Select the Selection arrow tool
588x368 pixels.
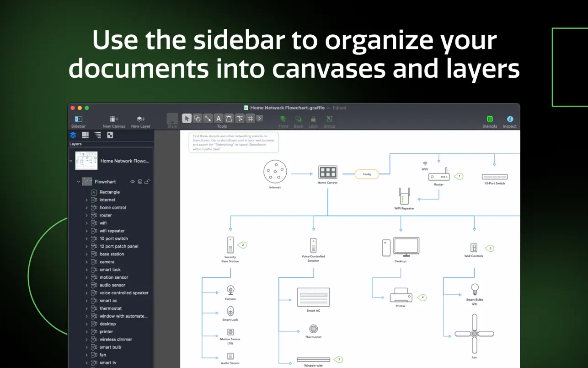[187, 119]
